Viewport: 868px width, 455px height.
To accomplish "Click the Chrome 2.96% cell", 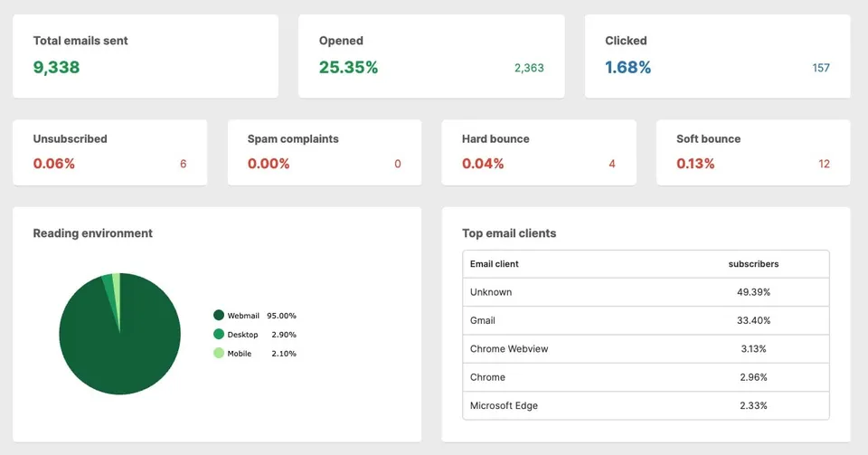I will [x=753, y=377].
